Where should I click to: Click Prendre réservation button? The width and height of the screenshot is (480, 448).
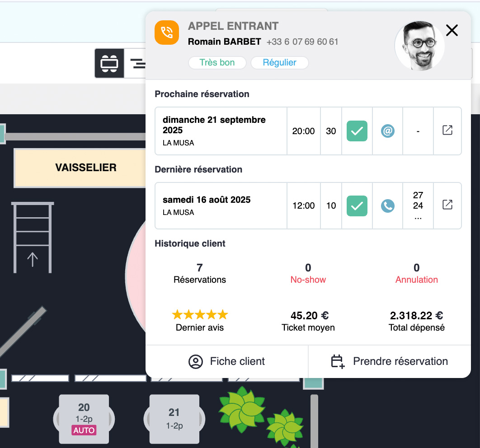[x=390, y=361]
